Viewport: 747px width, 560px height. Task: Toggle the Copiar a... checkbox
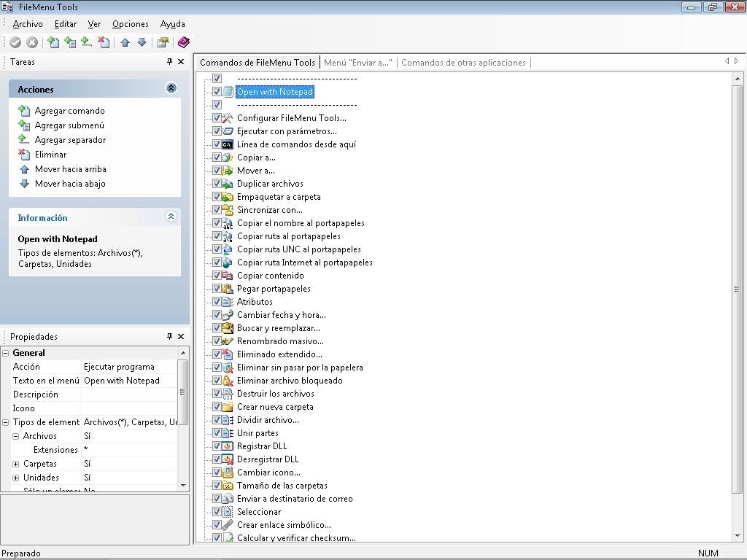[217, 157]
